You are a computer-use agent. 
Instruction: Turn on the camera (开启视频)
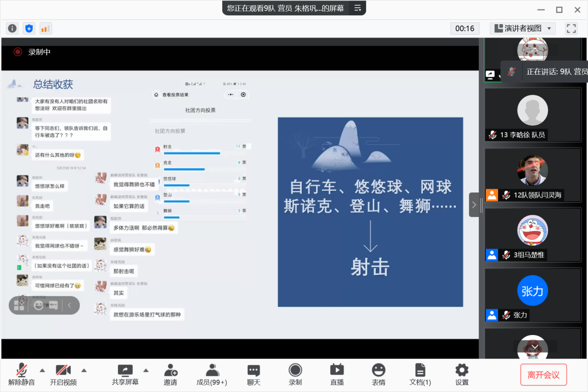pos(63,374)
